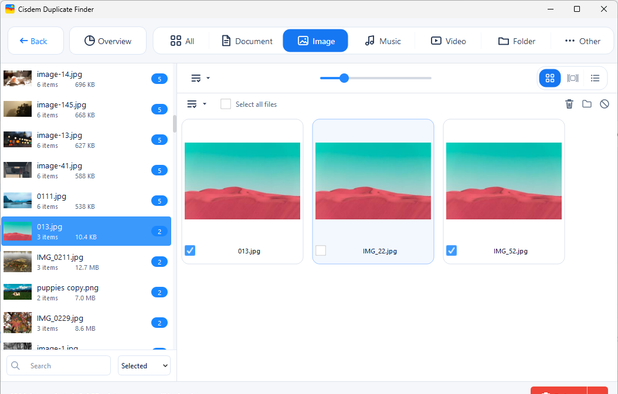618x394 pixels.
Task: Select the puppies copy.png group
Action: [86, 292]
